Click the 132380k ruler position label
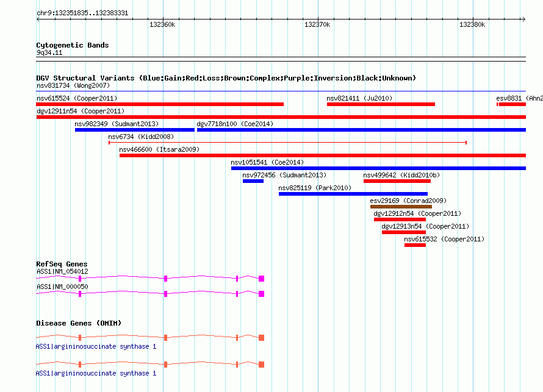 tap(472, 24)
